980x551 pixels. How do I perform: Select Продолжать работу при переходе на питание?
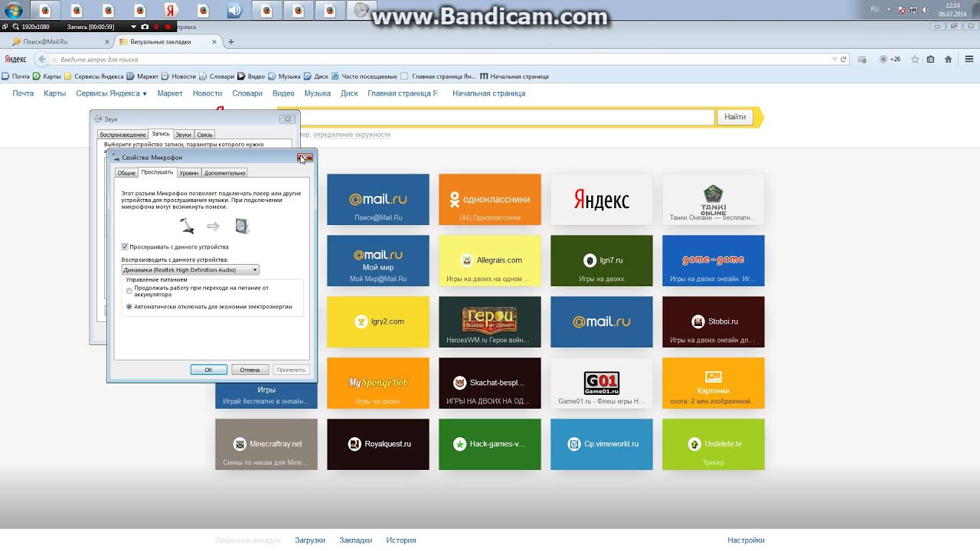129,291
